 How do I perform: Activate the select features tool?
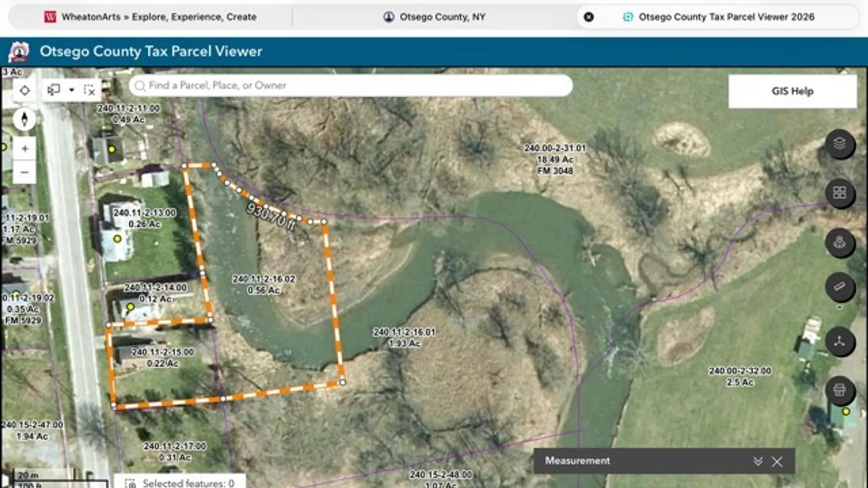point(54,90)
